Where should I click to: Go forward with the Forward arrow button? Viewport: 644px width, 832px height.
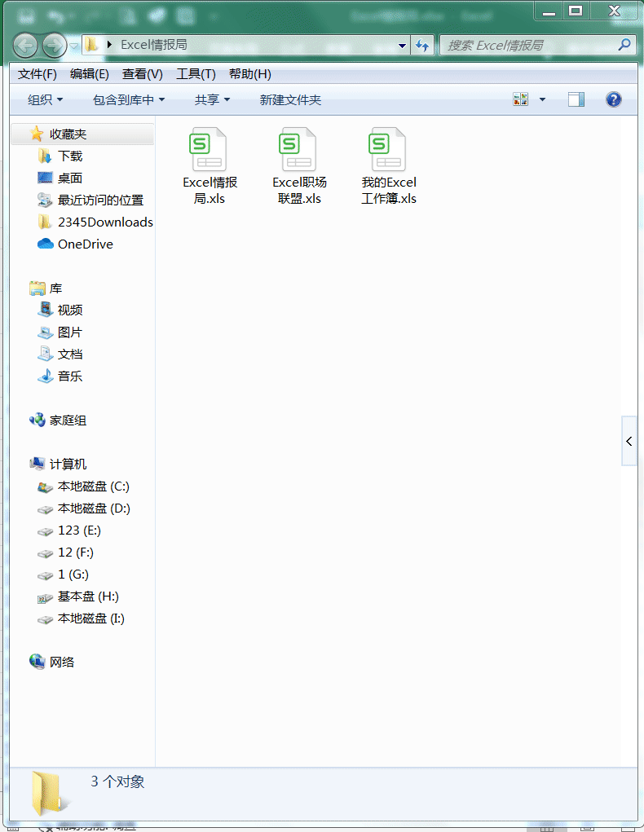[x=54, y=46]
